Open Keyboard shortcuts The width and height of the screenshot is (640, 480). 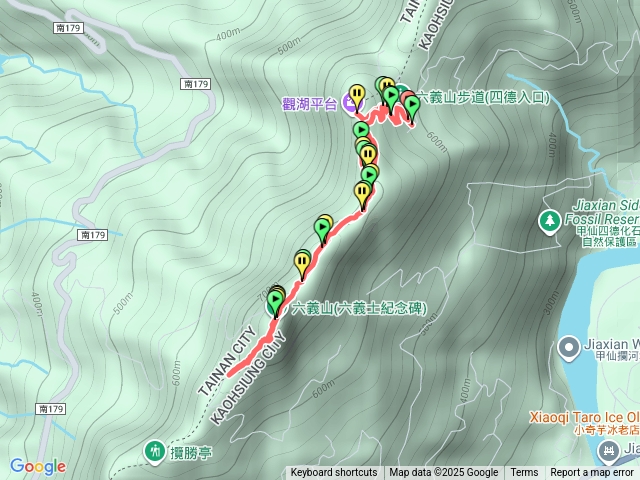coord(333,472)
